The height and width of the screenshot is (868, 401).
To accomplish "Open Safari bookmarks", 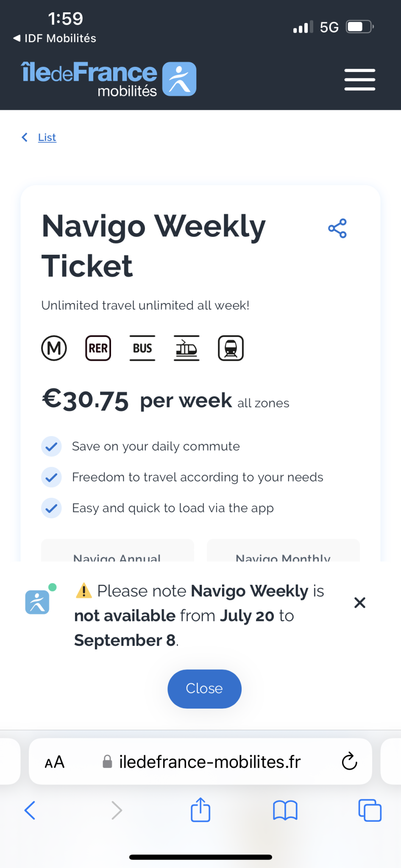I will pos(285,810).
